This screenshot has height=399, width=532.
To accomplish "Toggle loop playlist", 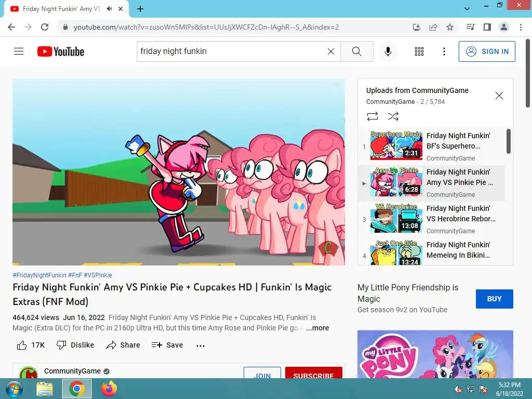I will (372, 116).
